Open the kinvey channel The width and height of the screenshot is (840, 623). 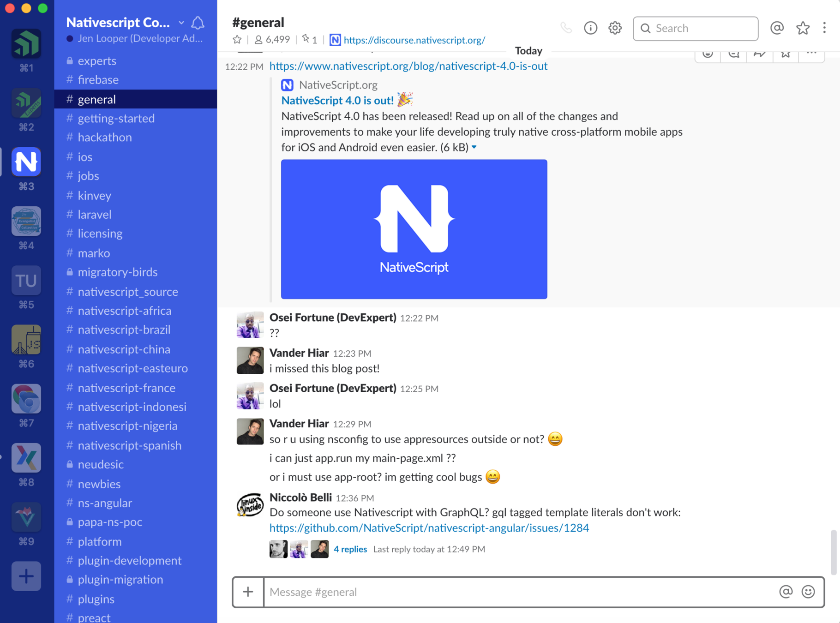point(136,195)
